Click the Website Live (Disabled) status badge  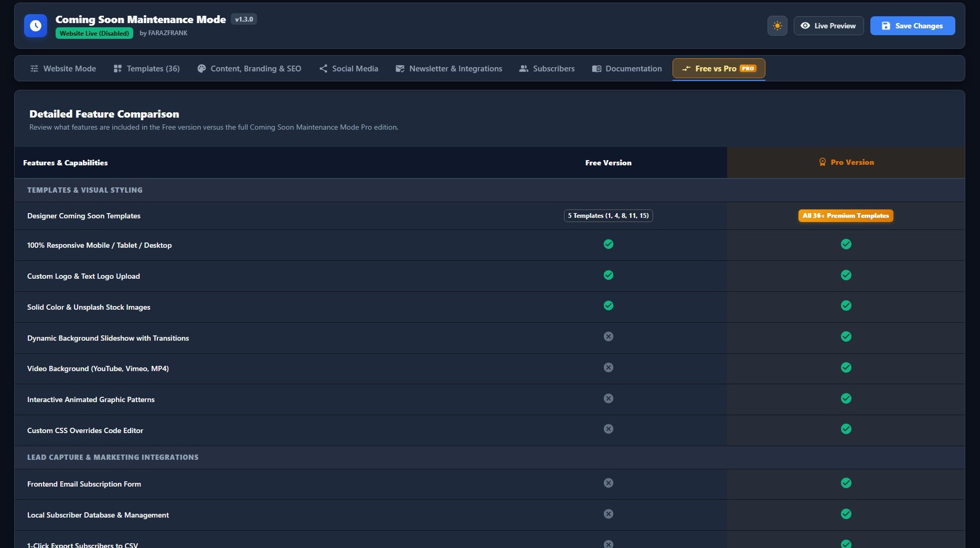point(94,33)
